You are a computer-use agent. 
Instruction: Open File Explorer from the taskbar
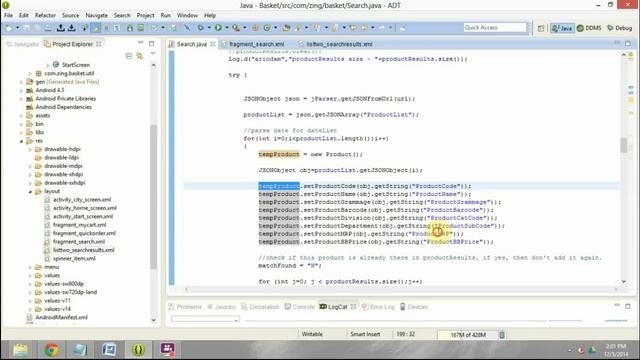[20, 350]
